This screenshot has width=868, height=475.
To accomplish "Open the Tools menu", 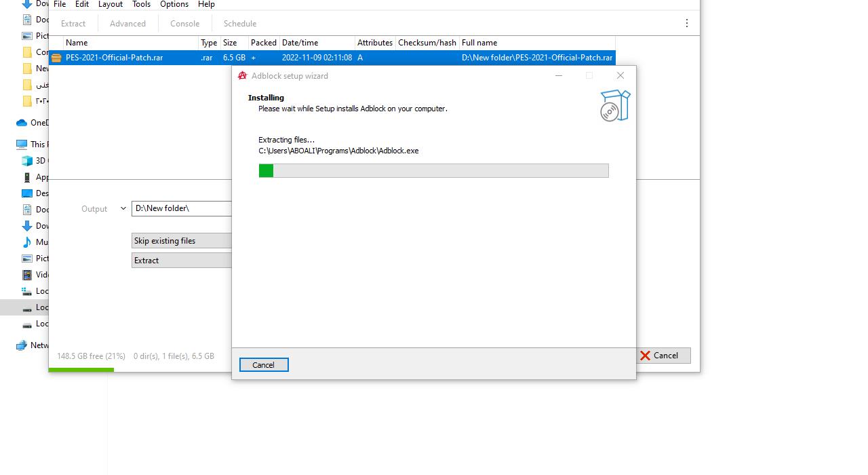I will coord(141,4).
